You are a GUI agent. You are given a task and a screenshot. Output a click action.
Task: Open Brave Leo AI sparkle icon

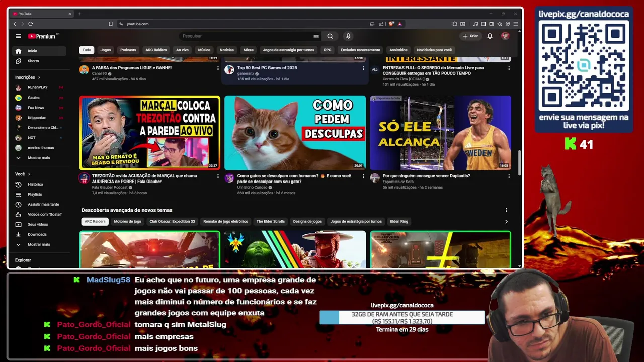click(x=500, y=24)
